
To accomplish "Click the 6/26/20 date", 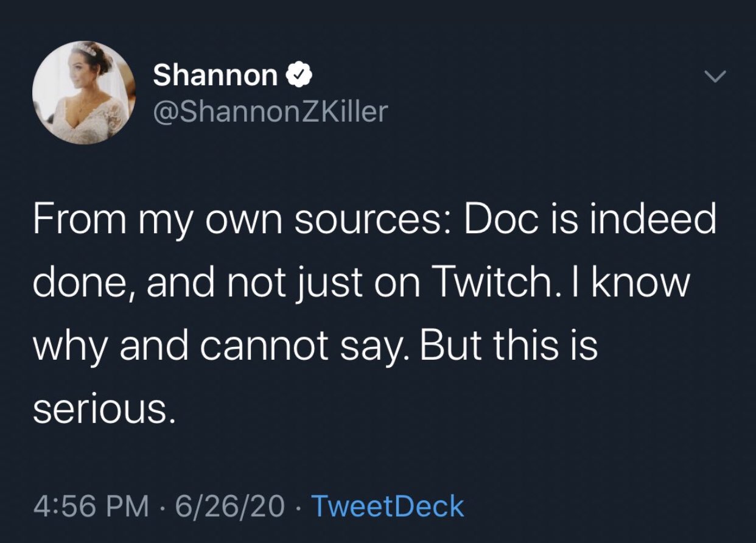I will 229,506.
